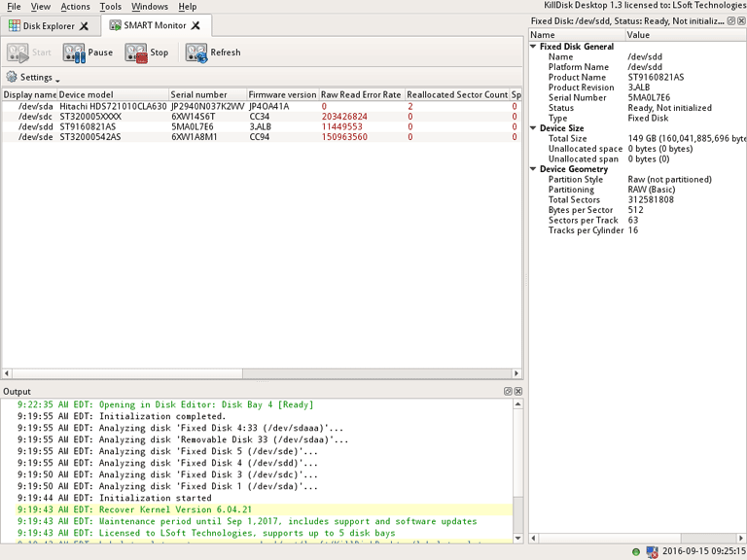Float the disk properties panel via the undock icon
Image resolution: width=747 pixels, height=560 pixels.
tap(730, 20)
